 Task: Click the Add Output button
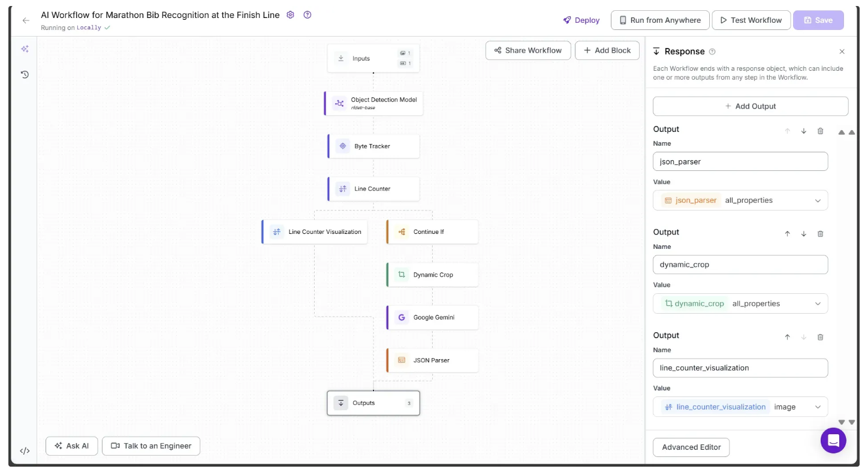751,106
